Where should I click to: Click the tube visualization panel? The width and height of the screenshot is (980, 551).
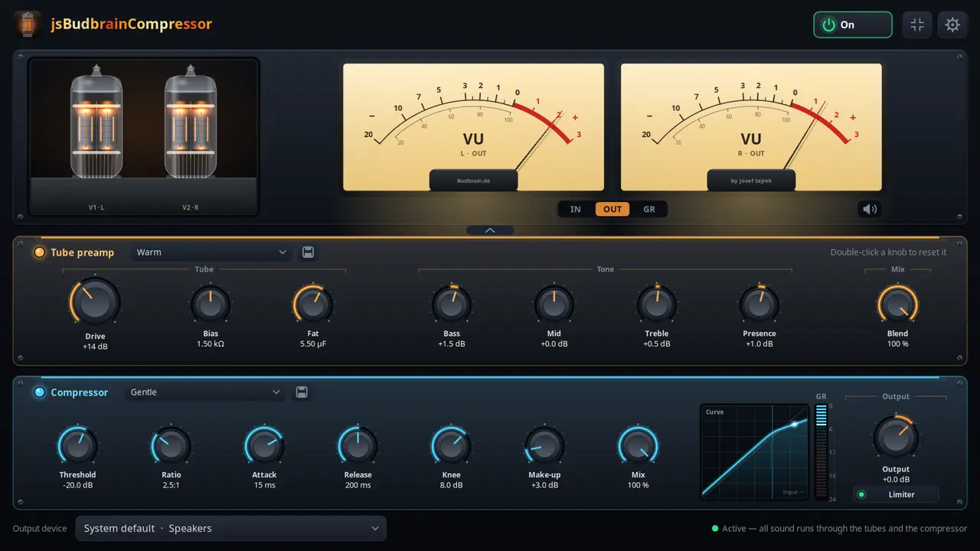[144, 137]
